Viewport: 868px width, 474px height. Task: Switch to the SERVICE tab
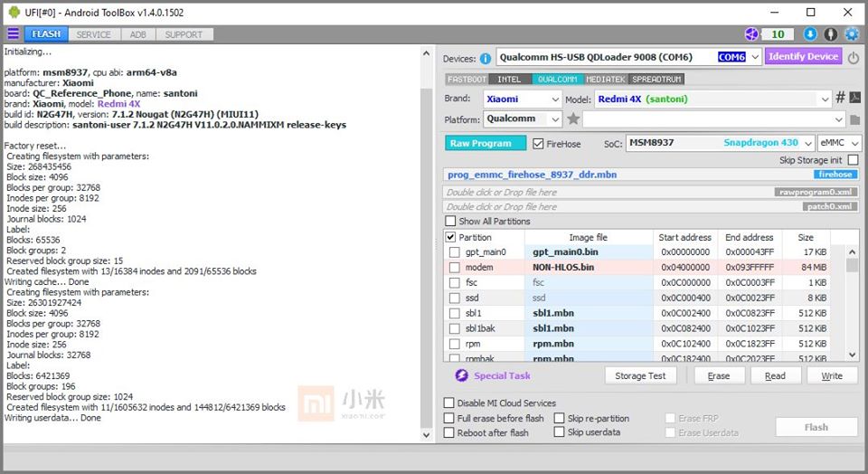tap(93, 34)
